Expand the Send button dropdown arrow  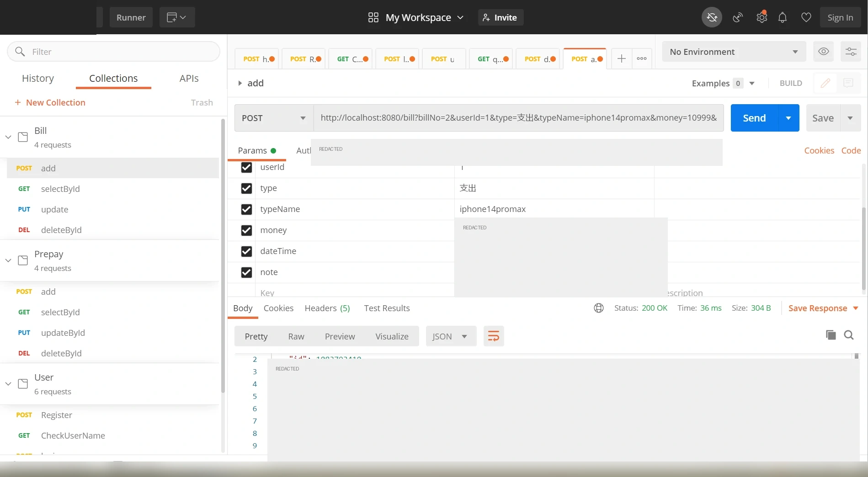tap(788, 118)
